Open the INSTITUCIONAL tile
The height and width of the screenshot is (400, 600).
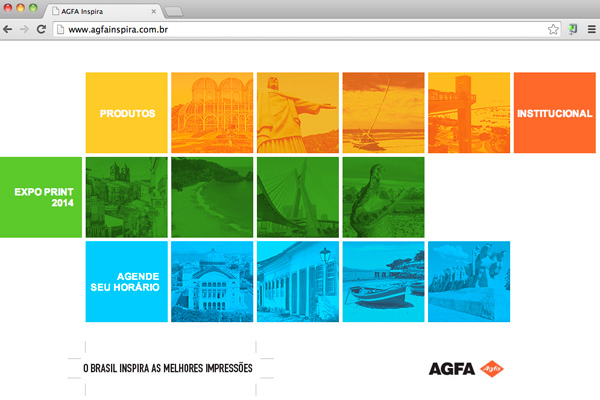click(554, 113)
